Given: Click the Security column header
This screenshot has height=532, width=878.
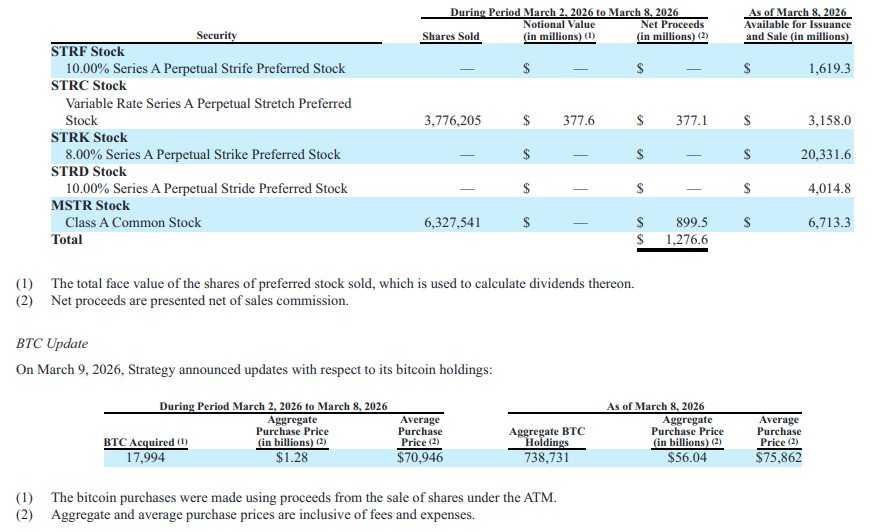Looking at the screenshot, I should 216,36.
